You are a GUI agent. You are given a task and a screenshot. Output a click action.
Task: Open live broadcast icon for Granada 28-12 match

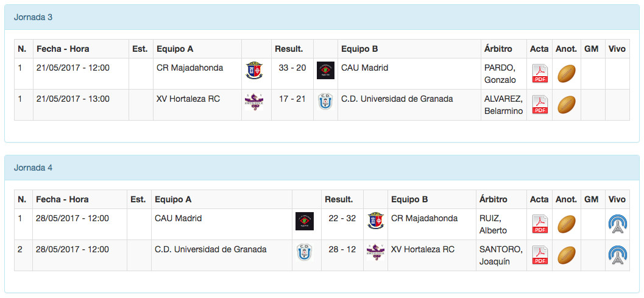coord(618,255)
